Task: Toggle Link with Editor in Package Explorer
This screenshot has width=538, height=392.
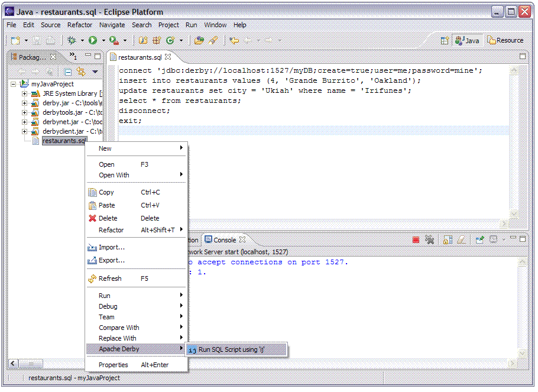Action: 81,72
